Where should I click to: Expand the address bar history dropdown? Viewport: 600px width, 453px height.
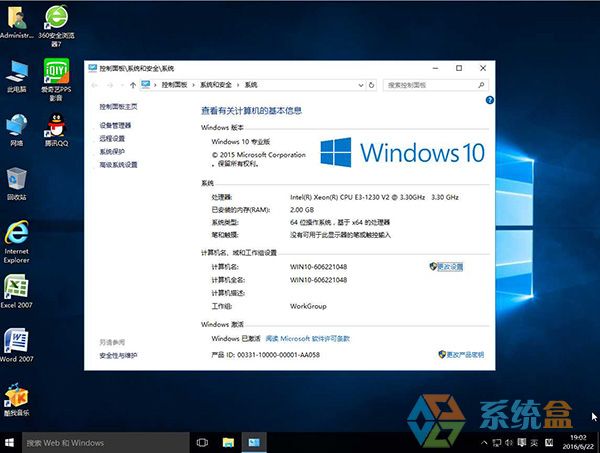pyautogui.click(x=360, y=85)
